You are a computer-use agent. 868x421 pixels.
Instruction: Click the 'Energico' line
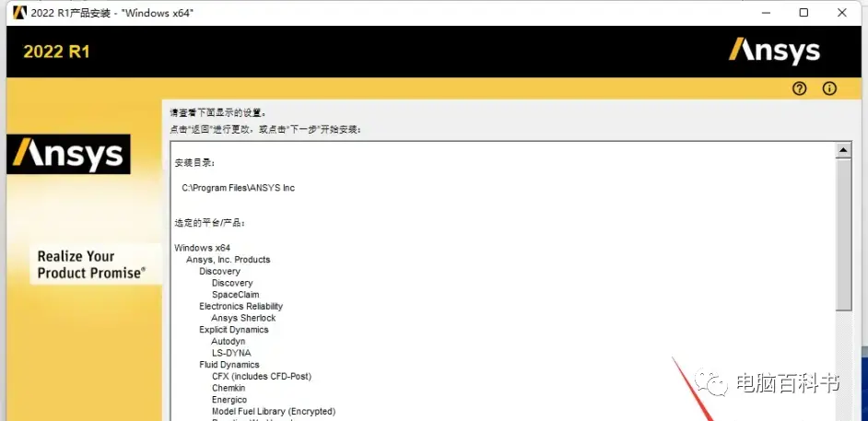tap(229, 400)
